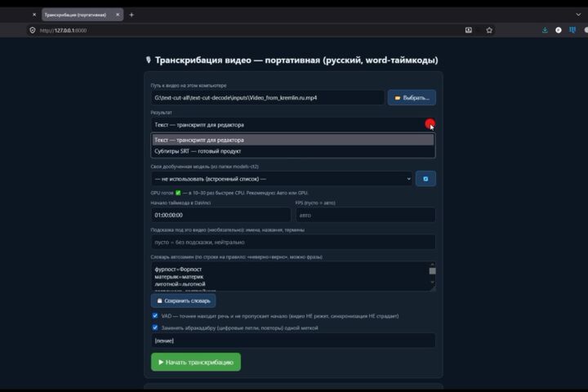Bookmark this page with the star icon
588x392 pixels.
489,30
